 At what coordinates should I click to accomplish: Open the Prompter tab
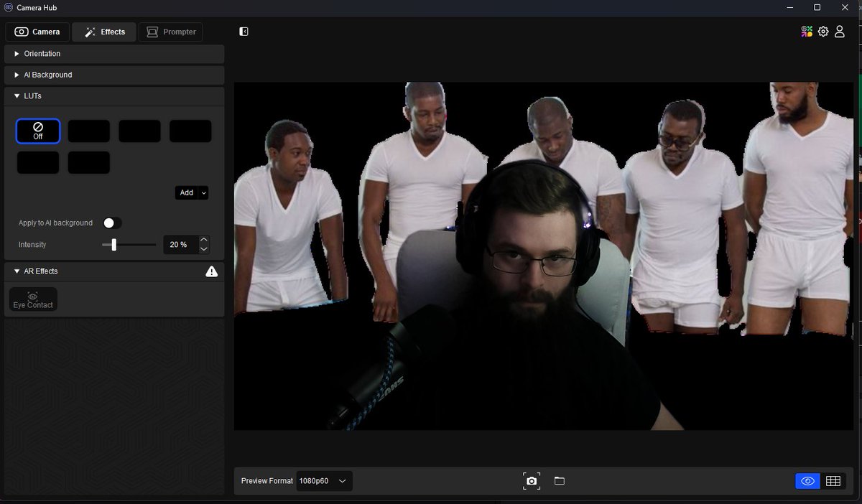click(171, 32)
